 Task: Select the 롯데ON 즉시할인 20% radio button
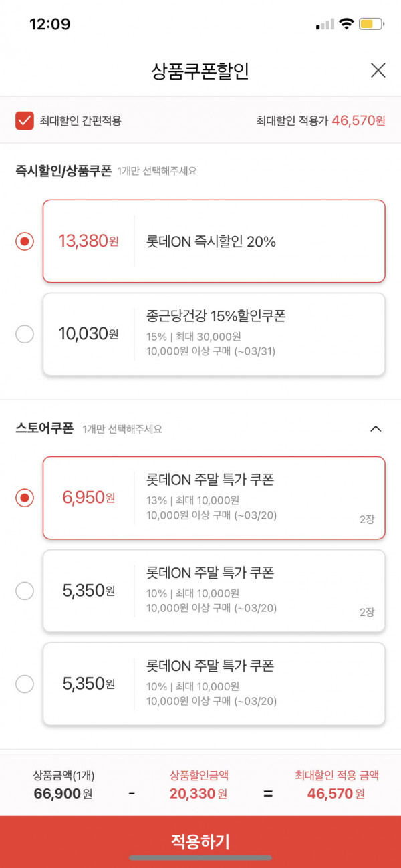pyautogui.click(x=25, y=241)
